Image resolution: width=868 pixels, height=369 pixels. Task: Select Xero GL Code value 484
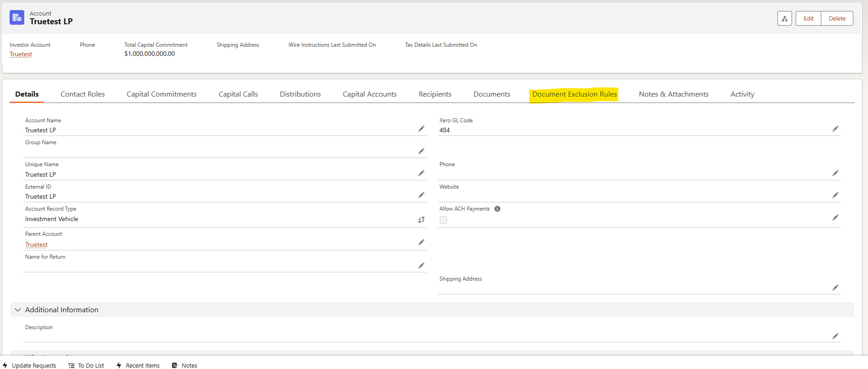(444, 130)
